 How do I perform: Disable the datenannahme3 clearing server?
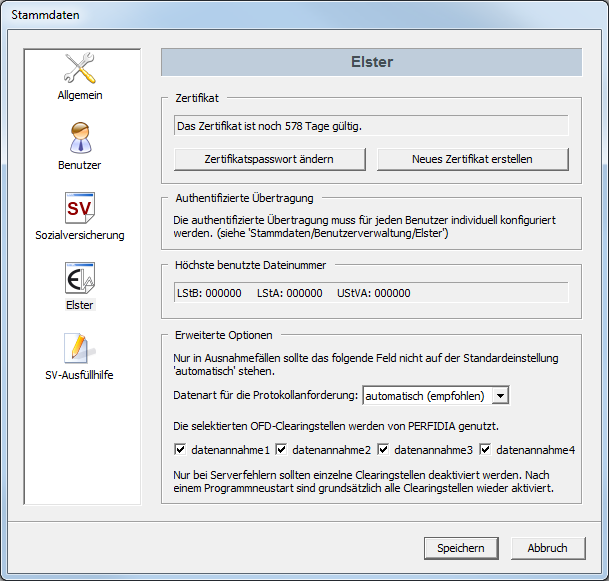(383, 449)
